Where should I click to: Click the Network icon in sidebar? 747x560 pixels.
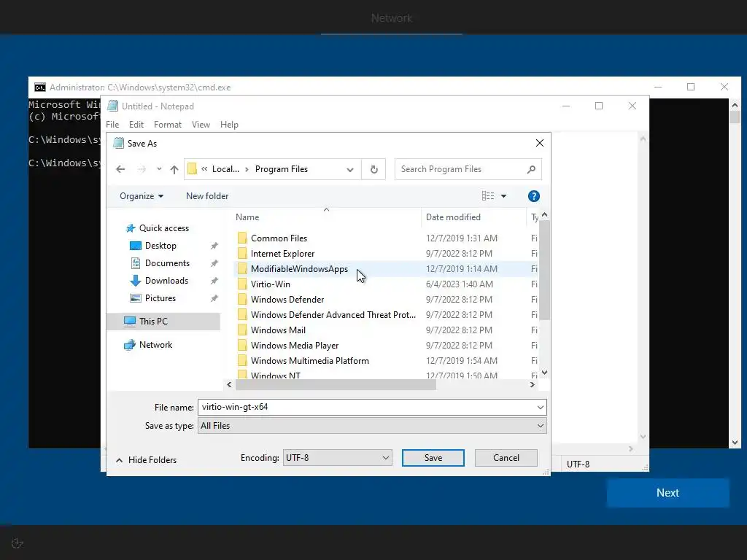click(130, 345)
